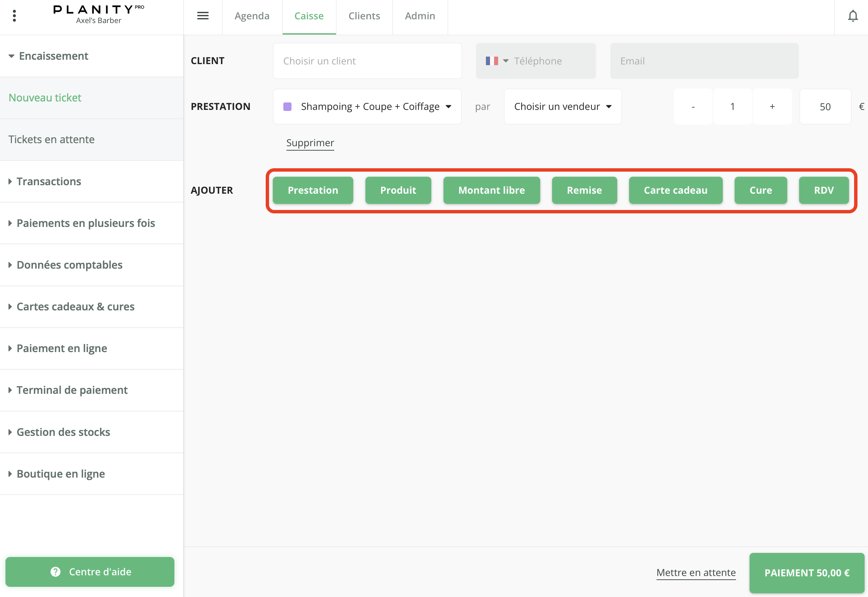Decrease quantity with the minus button
The width and height of the screenshot is (868, 597).
click(x=693, y=107)
